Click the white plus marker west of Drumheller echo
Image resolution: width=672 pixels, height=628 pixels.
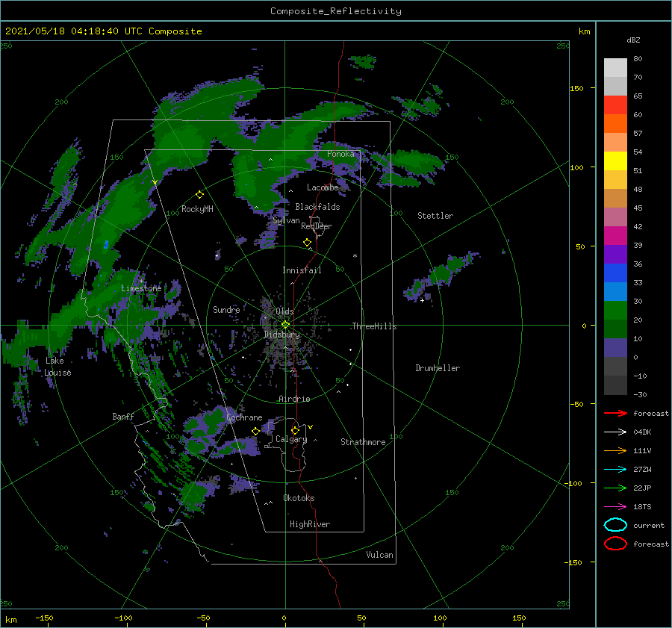pyautogui.click(x=422, y=300)
